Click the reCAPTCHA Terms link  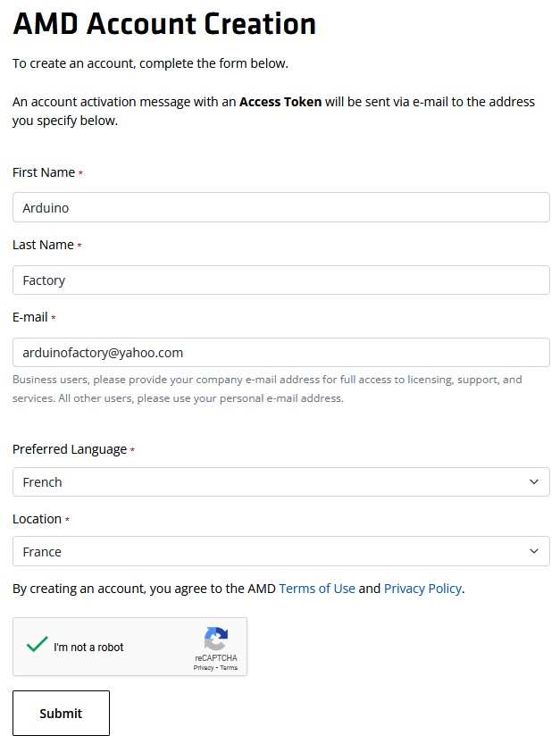click(x=229, y=668)
